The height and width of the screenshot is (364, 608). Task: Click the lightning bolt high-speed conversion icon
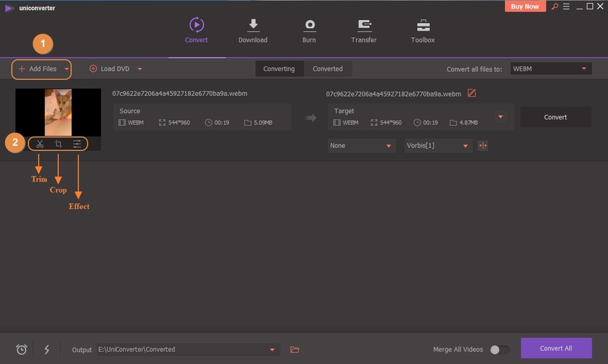46,350
